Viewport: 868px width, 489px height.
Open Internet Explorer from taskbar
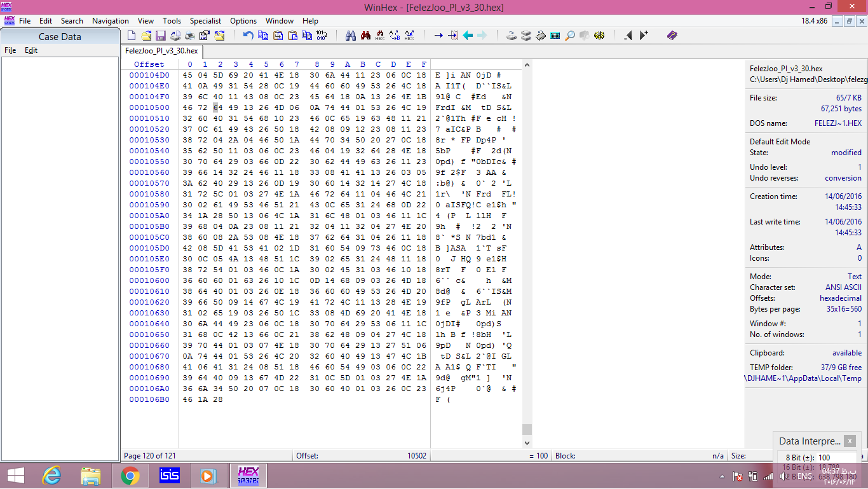51,476
